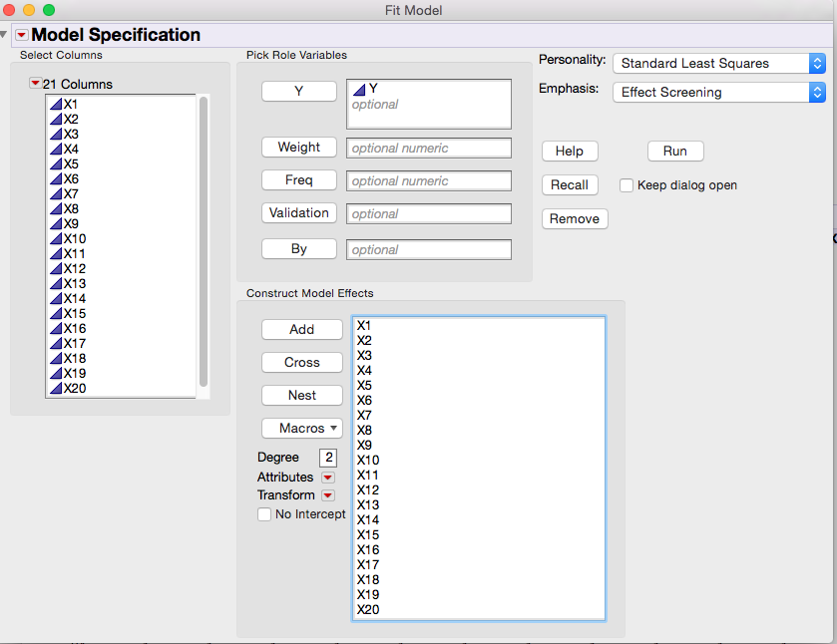Open the Transform red triangle menu
The image size is (837, 644).
(327, 494)
